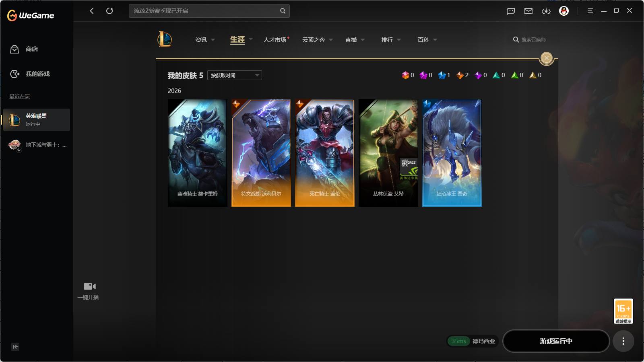Click the 16+ age rating badge
644x362 pixels.
(x=623, y=311)
